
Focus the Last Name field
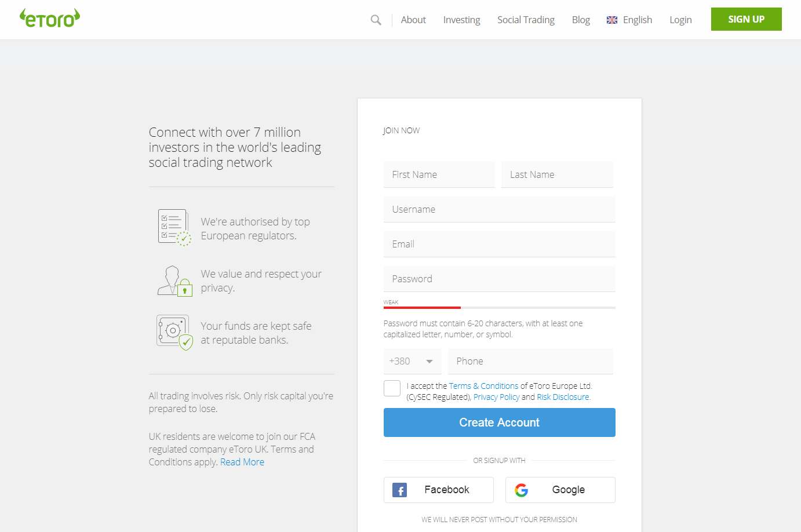pos(557,174)
